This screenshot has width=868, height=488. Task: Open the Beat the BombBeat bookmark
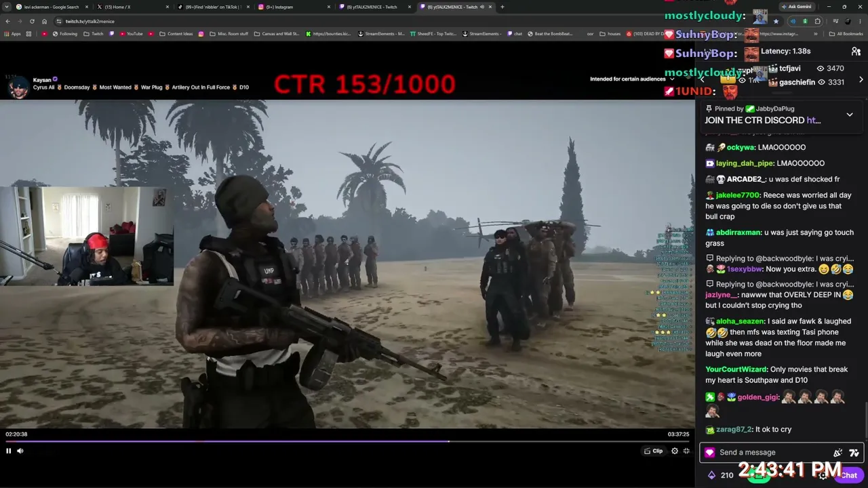click(x=550, y=34)
